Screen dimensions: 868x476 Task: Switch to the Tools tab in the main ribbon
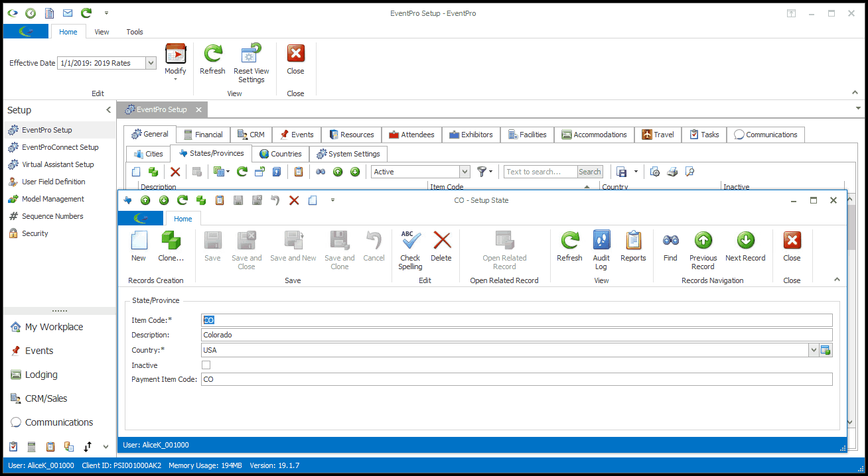[135, 32]
